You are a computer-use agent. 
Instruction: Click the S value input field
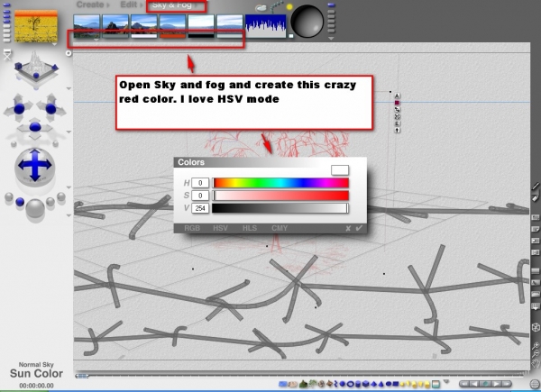[x=200, y=196]
